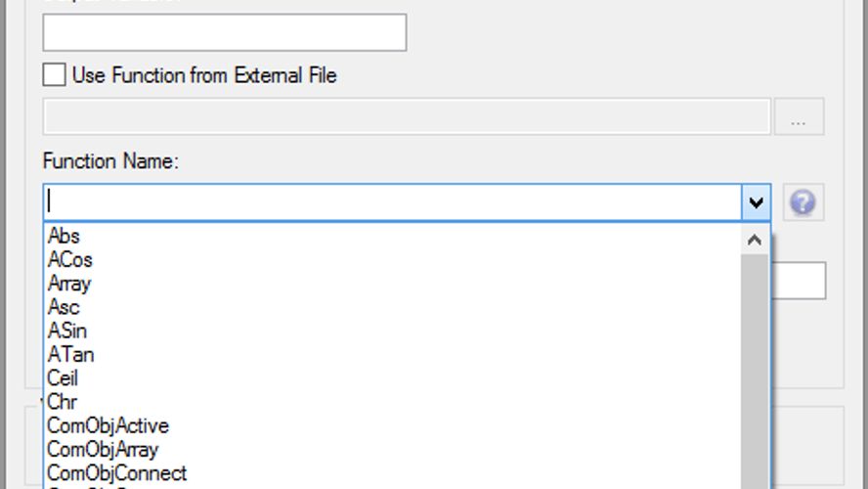Viewport: 868px width, 489px height.
Task: Pick Chr from the dropdown list
Action: pos(62,402)
